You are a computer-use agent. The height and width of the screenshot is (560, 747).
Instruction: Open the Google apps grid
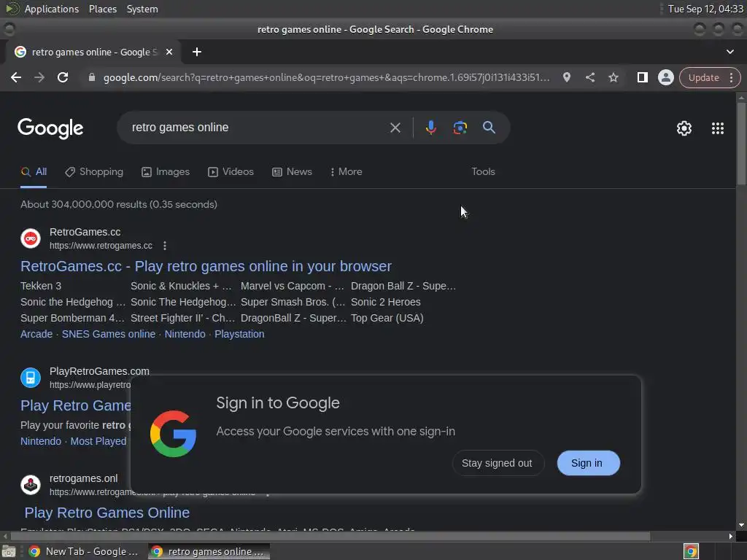click(x=718, y=128)
